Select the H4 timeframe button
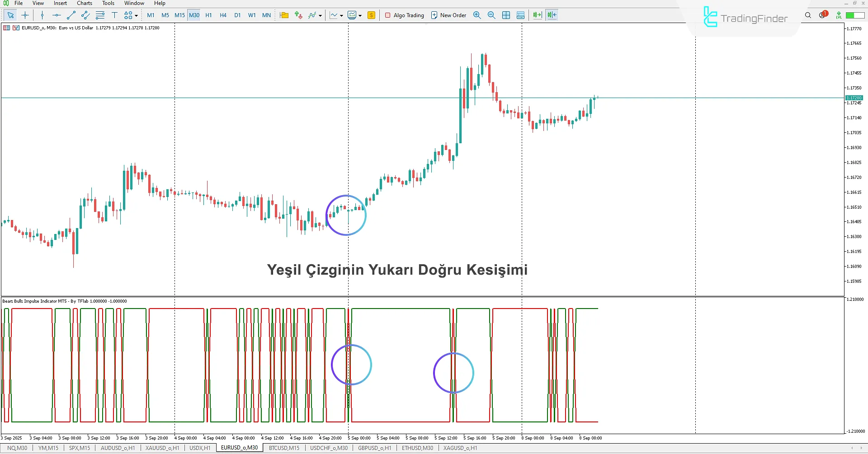The width and height of the screenshot is (868, 454). [223, 15]
